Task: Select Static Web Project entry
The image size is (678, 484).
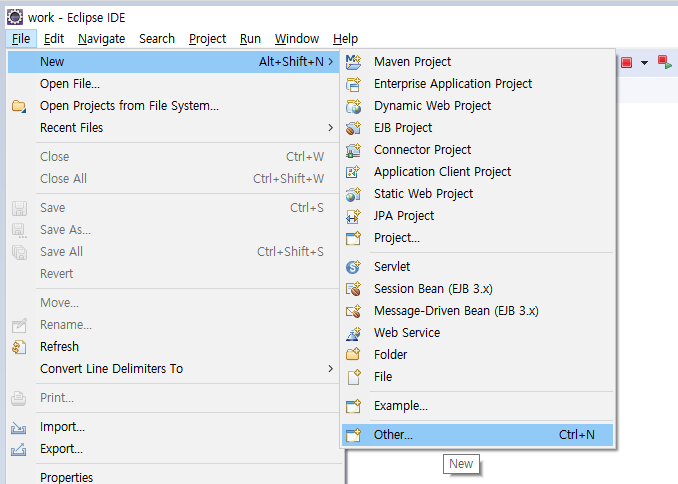Action: click(x=478, y=194)
